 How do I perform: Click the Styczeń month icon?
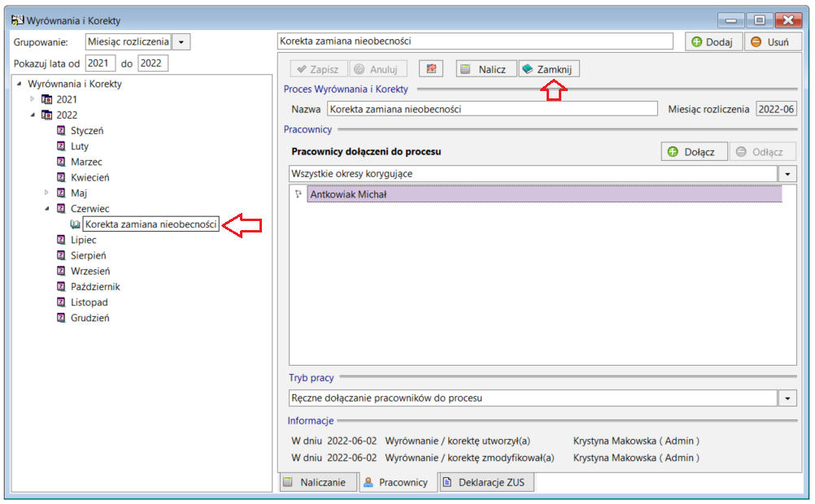tap(61, 130)
